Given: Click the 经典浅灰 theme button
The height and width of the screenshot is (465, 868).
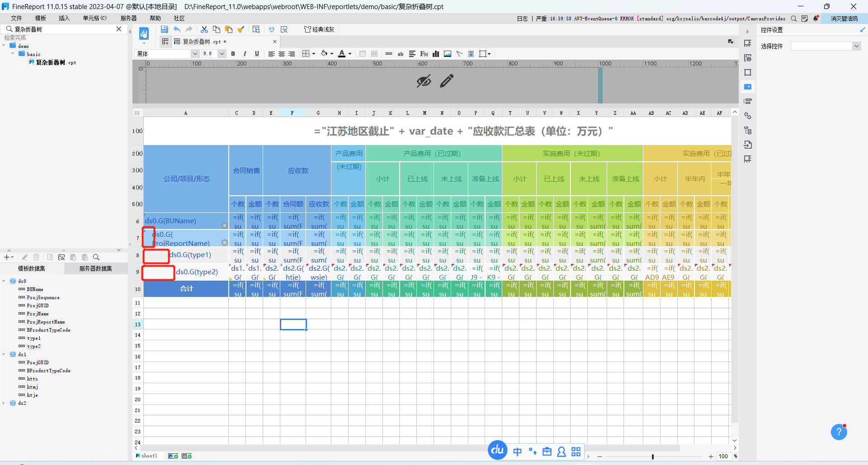Looking at the screenshot, I should pyautogui.click(x=320, y=29).
